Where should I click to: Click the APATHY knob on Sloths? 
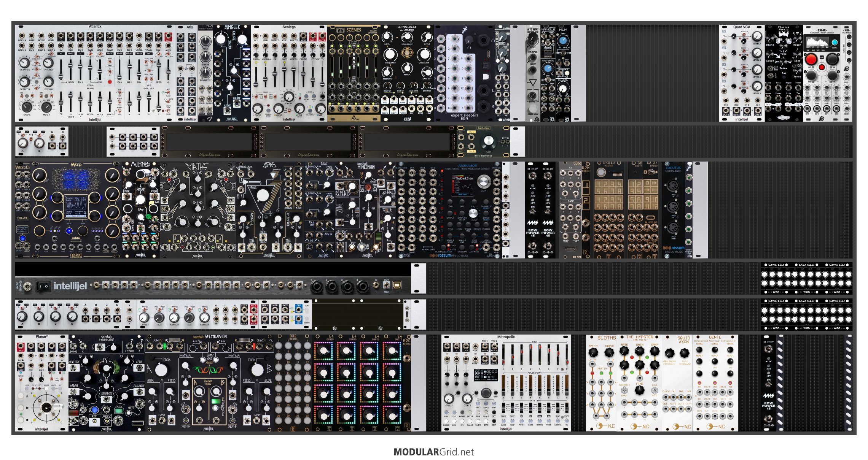tap(593, 352)
